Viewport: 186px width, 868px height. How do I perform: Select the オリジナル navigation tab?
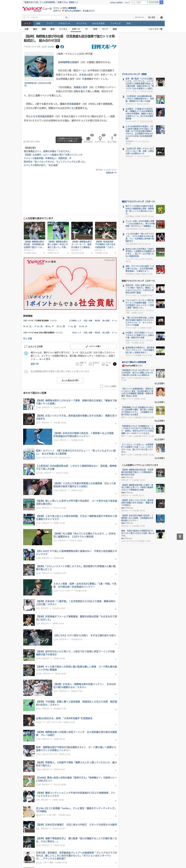81,24
